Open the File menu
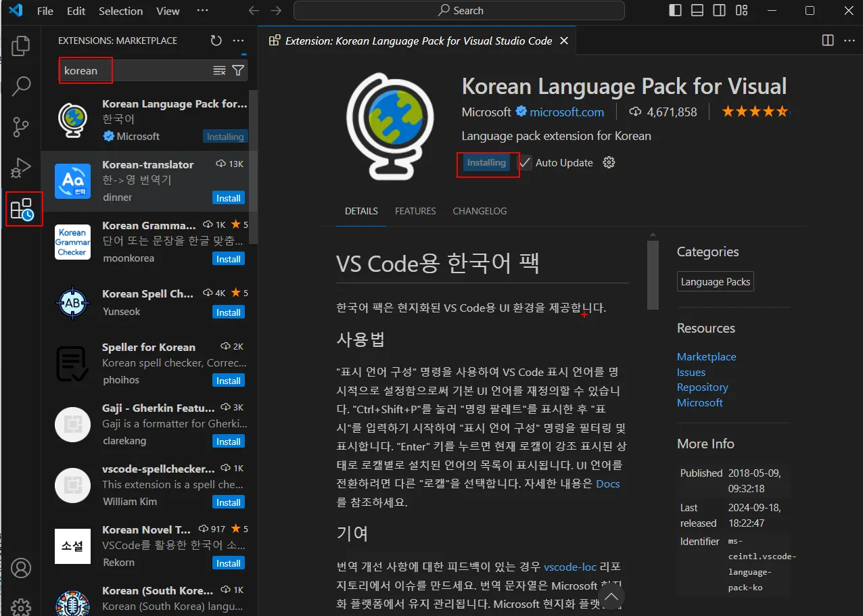 pos(45,11)
